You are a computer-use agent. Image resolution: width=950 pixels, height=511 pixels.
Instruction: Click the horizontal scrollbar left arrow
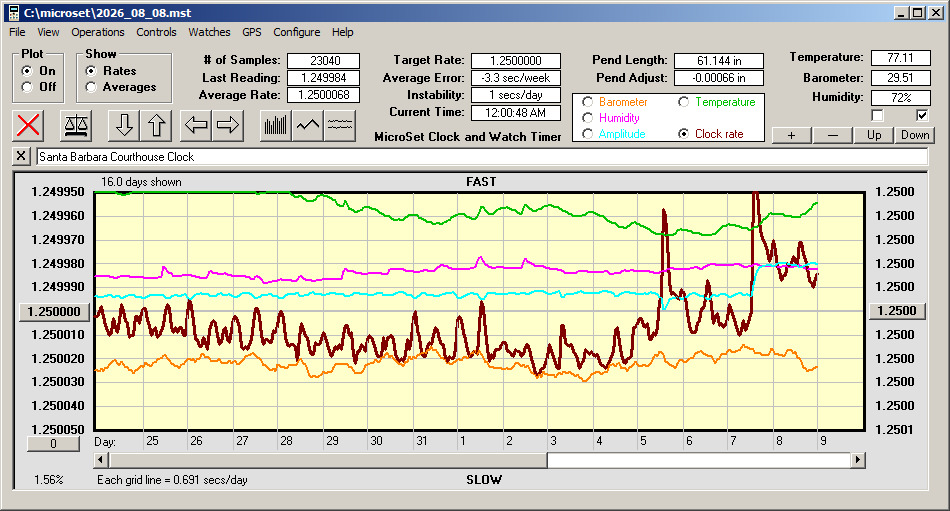pyautogui.click(x=101, y=460)
